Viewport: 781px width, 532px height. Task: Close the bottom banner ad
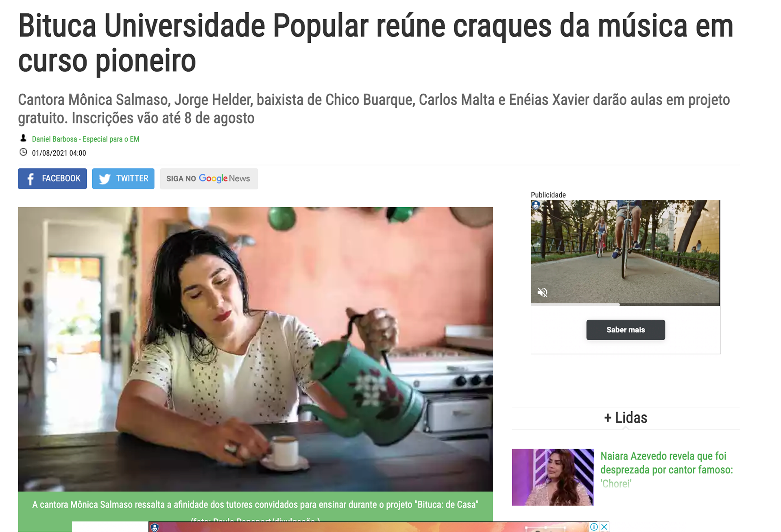point(604,527)
